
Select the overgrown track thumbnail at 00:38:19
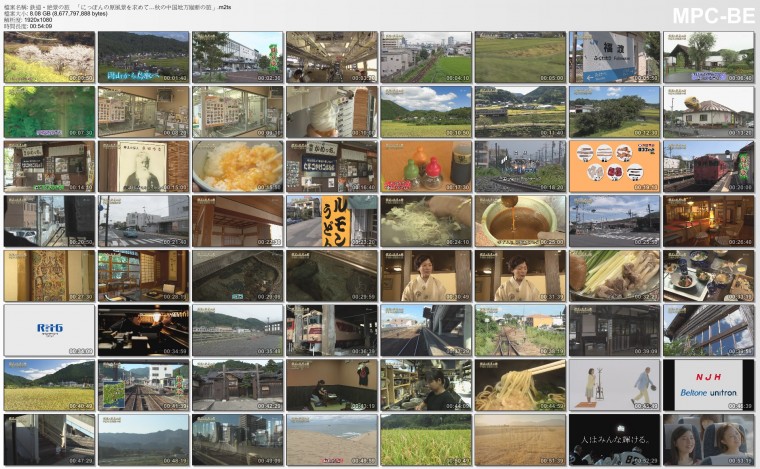click(x=520, y=330)
